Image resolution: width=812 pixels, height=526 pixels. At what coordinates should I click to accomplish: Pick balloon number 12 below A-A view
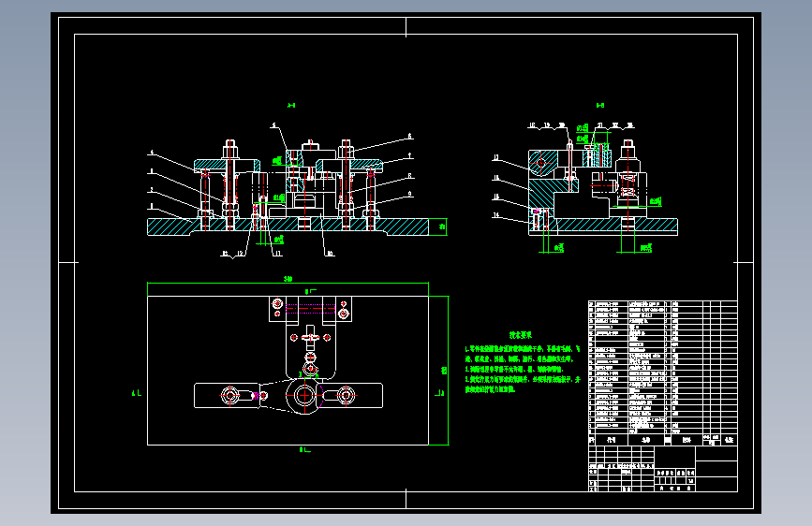pyautogui.click(x=241, y=254)
